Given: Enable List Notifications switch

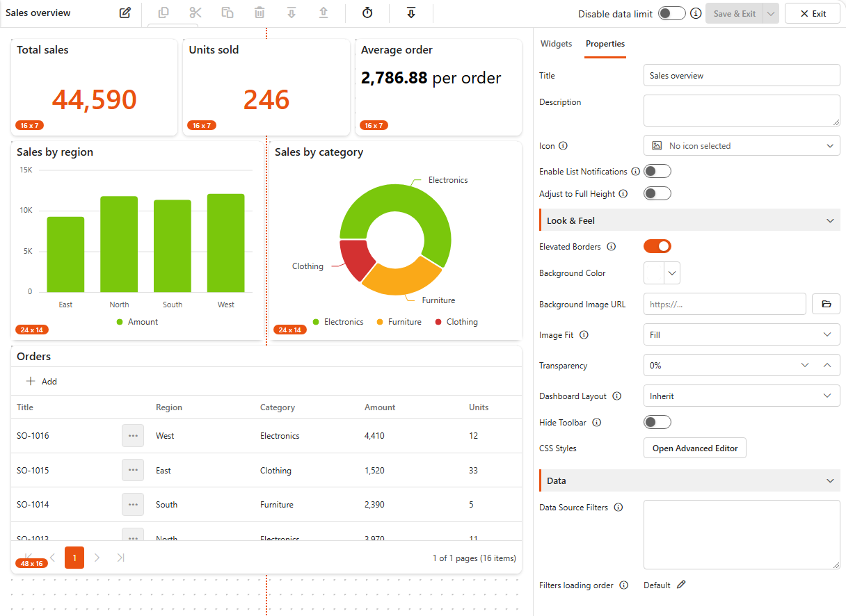Looking at the screenshot, I should tap(657, 171).
